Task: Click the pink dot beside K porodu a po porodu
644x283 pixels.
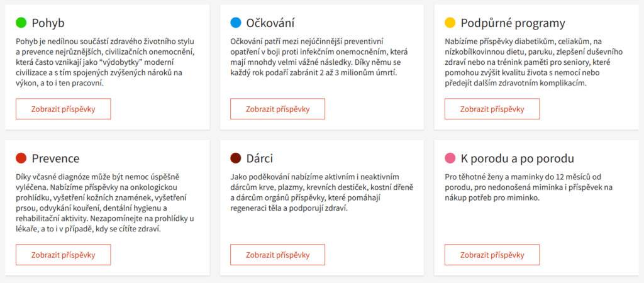Action: (x=450, y=158)
